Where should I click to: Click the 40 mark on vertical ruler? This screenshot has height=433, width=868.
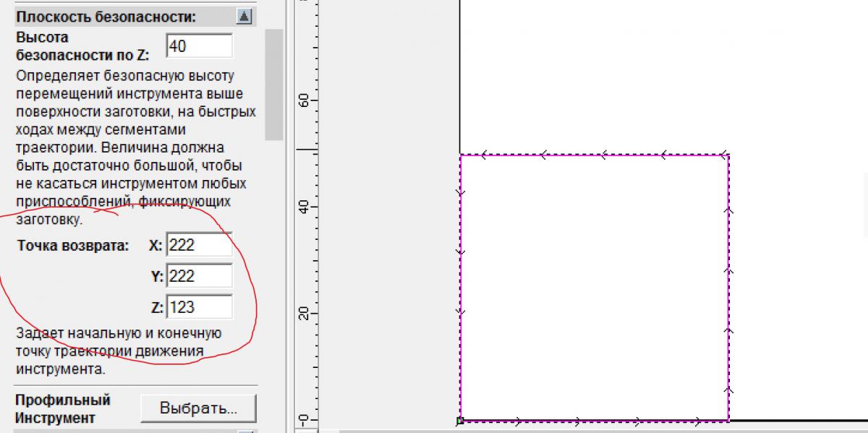coord(305,207)
